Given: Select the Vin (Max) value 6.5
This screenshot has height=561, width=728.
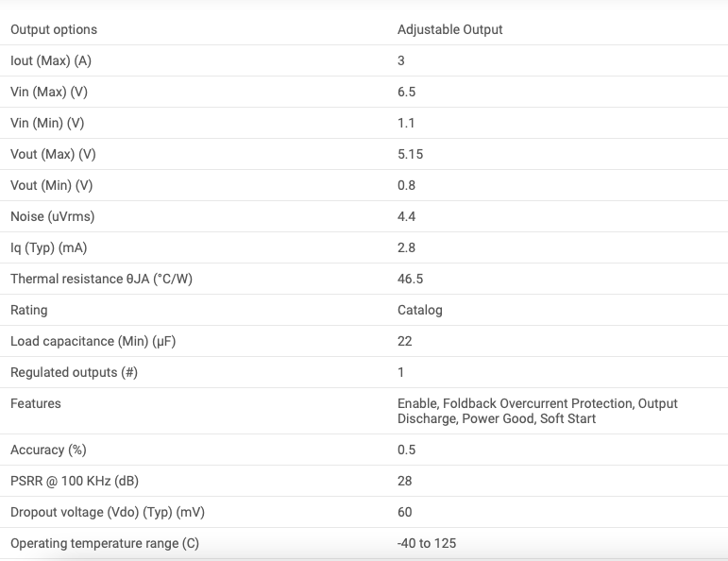Looking at the screenshot, I should coord(406,92).
